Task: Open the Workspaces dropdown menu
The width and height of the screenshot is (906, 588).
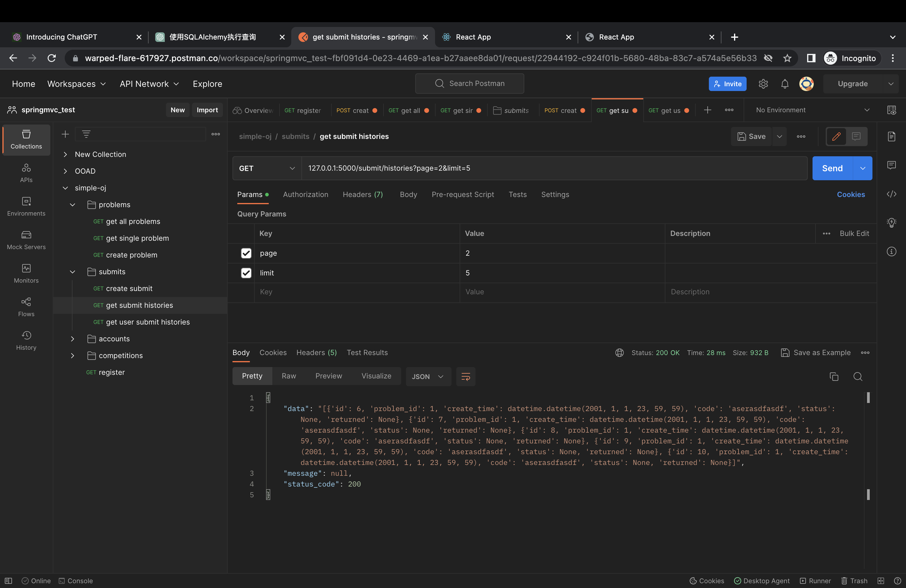Action: click(x=76, y=84)
